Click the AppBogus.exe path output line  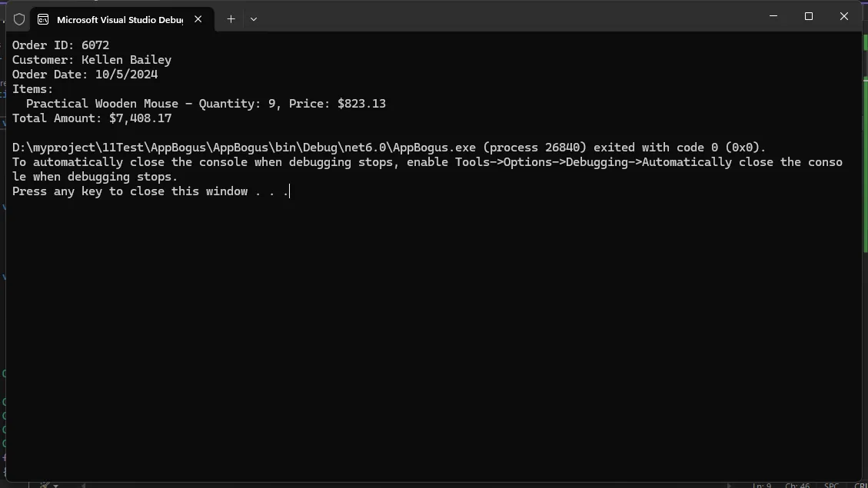388,148
